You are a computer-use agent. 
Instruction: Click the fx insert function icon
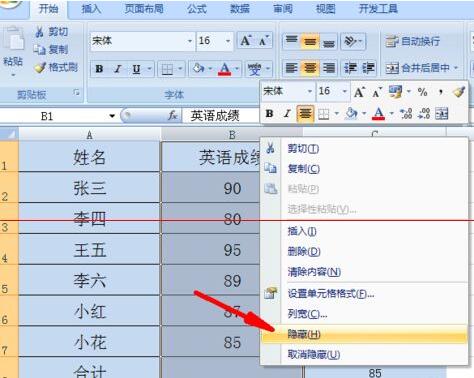[172, 116]
